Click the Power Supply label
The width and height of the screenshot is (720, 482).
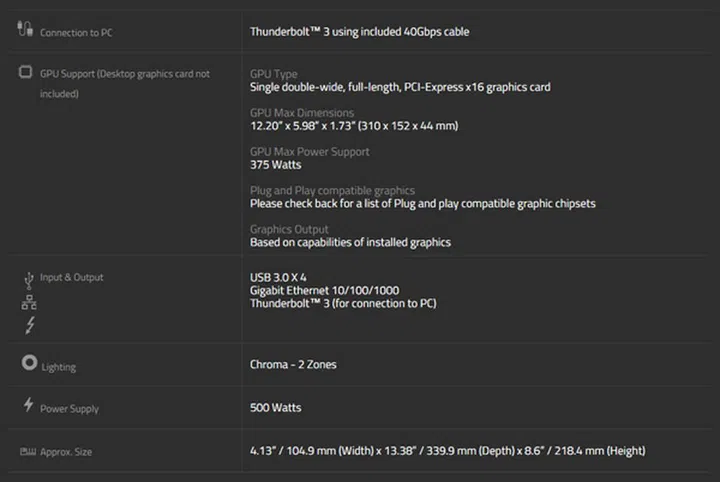(69, 409)
